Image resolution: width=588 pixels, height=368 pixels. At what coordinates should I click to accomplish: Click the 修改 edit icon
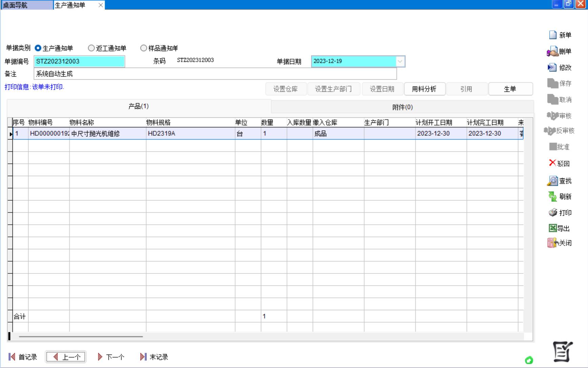pos(552,67)
